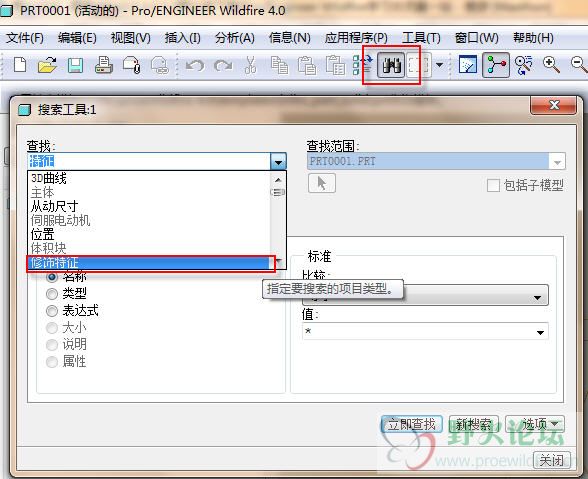Click the mail-with-attachment icon
588x479 pixels.
pos(132,65)
